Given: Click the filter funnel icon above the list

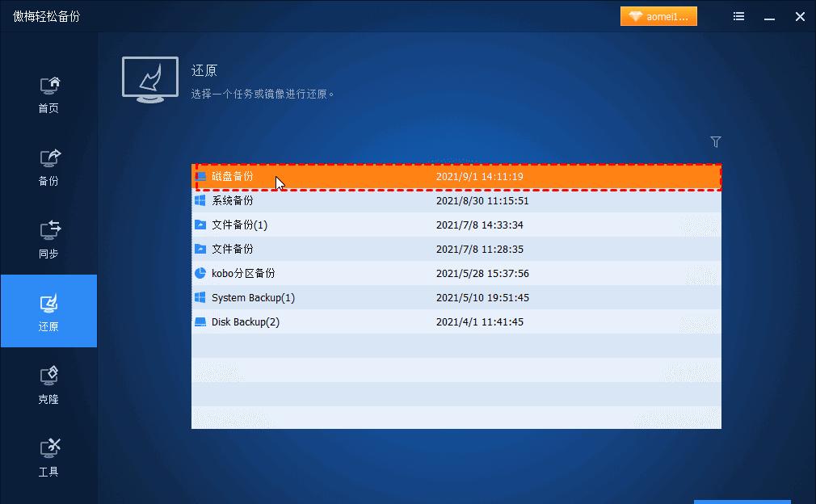Looking at the screenshot, I should (x=716, y=142).
